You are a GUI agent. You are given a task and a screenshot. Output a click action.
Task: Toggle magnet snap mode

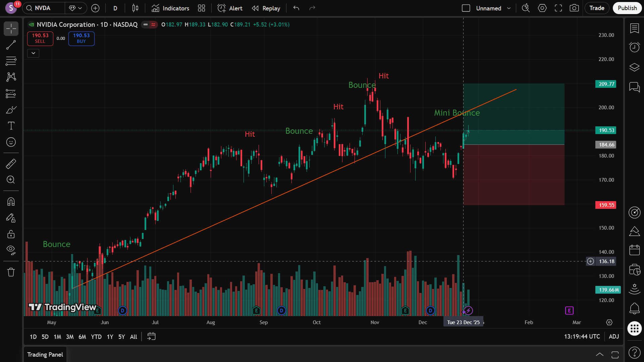[x=11, y=201]
